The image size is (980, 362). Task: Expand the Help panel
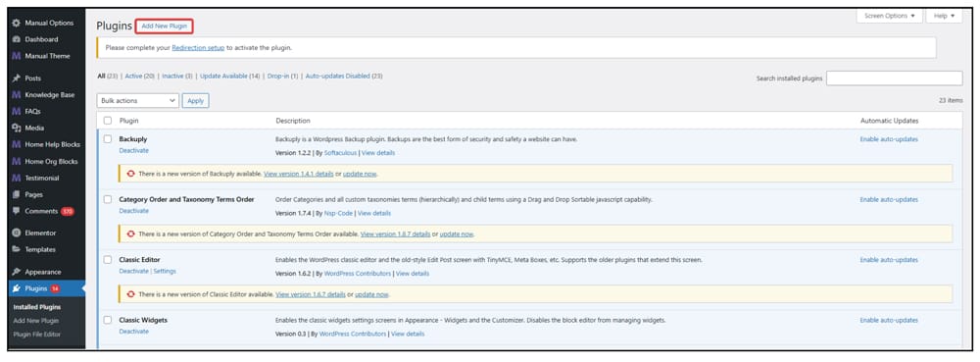point(945,16)
